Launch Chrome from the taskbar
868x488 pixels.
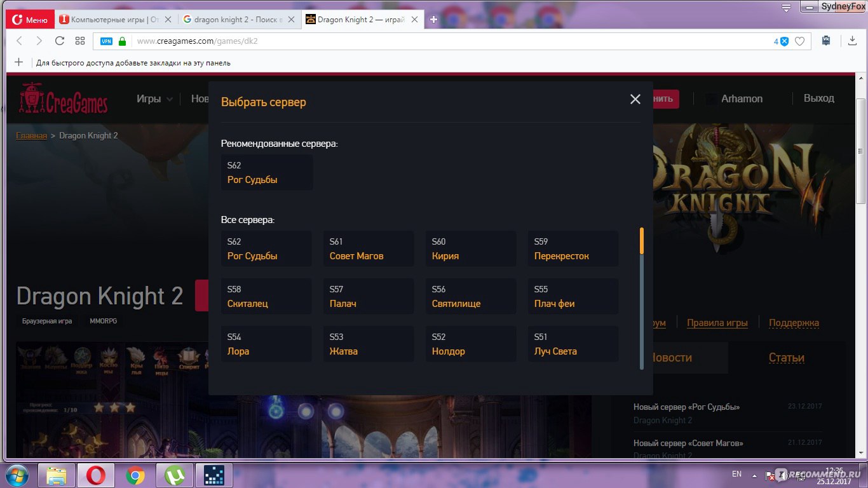[x=135, y=475]
